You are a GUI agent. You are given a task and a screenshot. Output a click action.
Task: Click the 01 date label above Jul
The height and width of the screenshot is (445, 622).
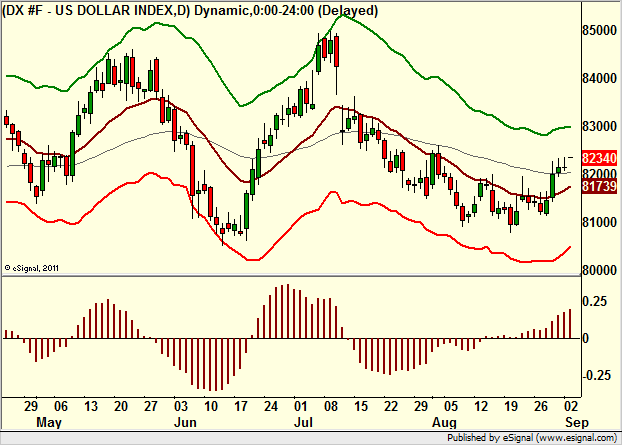(x=301, y=406)
